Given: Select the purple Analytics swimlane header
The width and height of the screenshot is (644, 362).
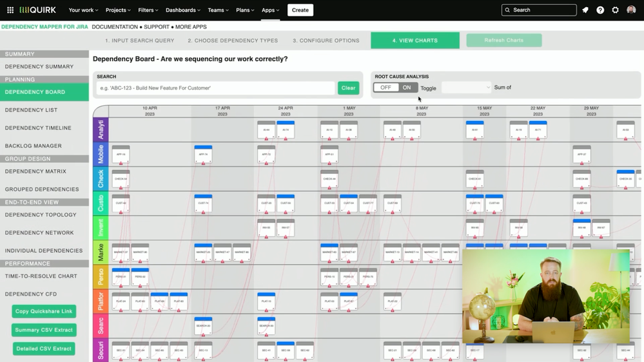Looking at the screenshot, I should [x=101, y=129].
